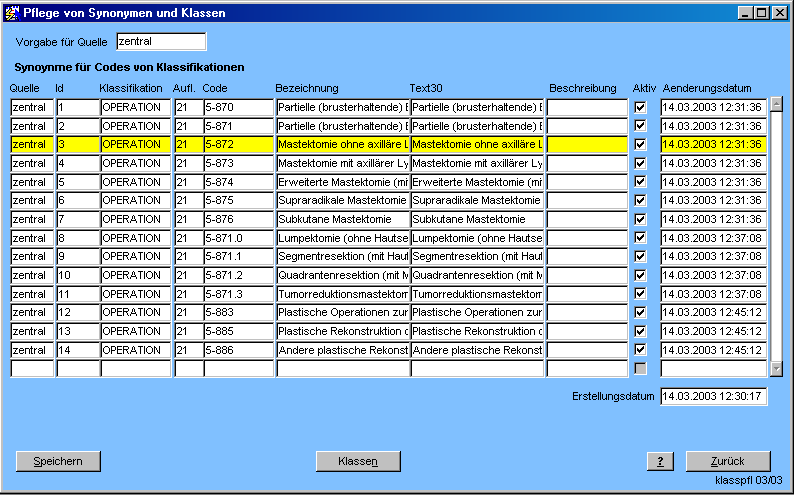The height and width of the screenshot is (495, 794).
Task: Click the Erstellungsdatum date field
Action: (713, 397)
